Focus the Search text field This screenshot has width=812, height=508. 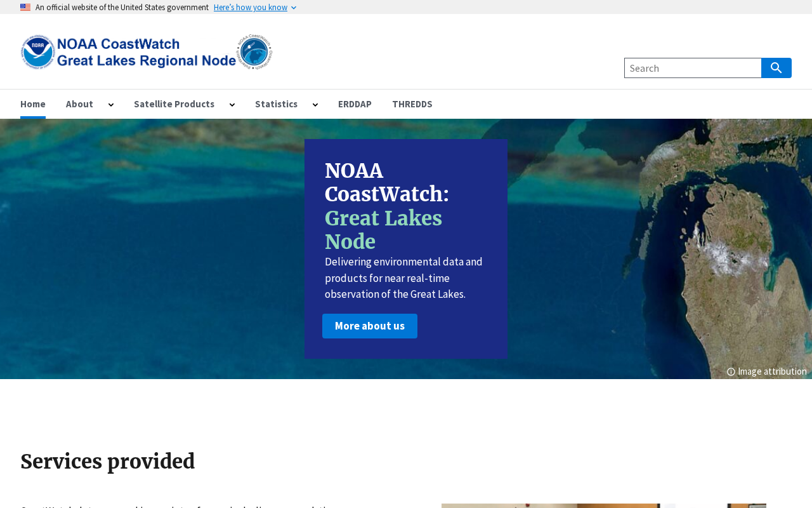tap(693, 68)
